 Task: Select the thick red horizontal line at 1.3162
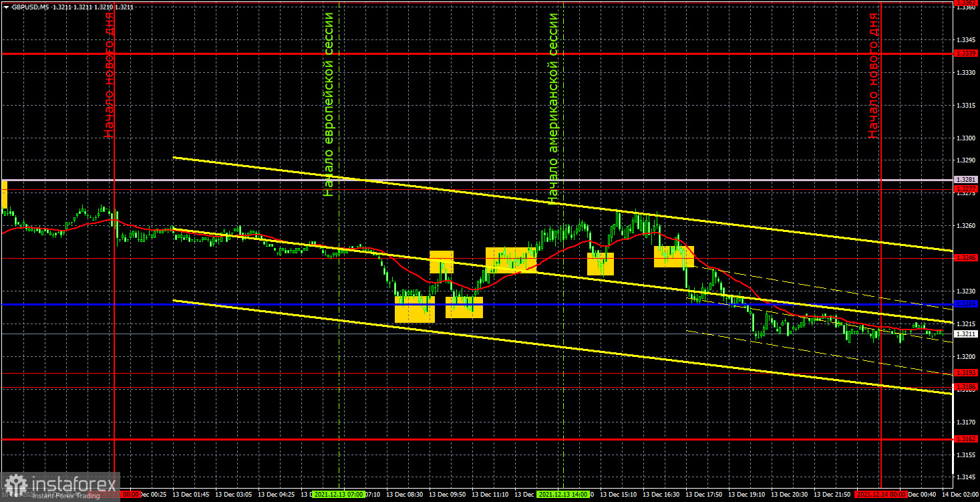click(x=476, y=439)
